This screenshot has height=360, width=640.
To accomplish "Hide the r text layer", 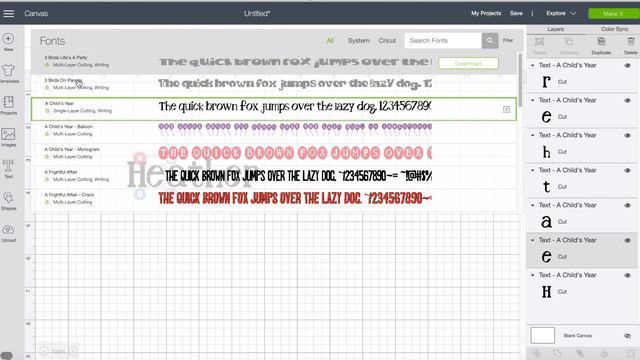I will tap(627, 65).
